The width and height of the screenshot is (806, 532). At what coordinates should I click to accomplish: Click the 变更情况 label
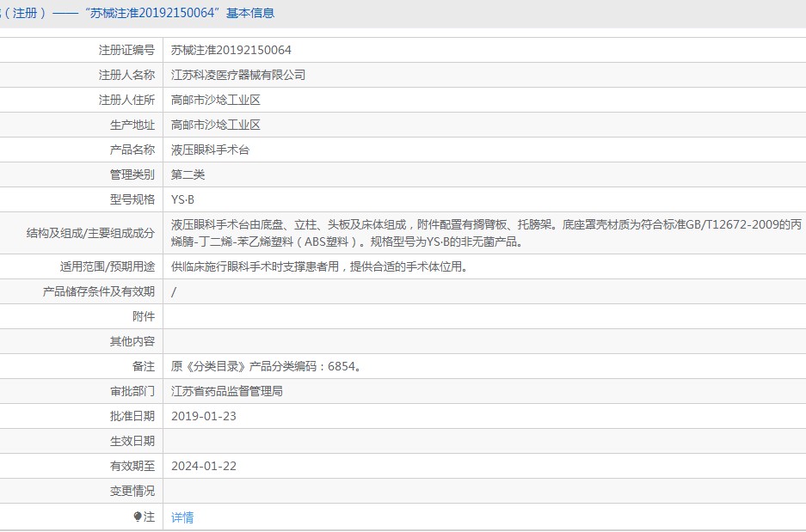click(x=132, y=491)
